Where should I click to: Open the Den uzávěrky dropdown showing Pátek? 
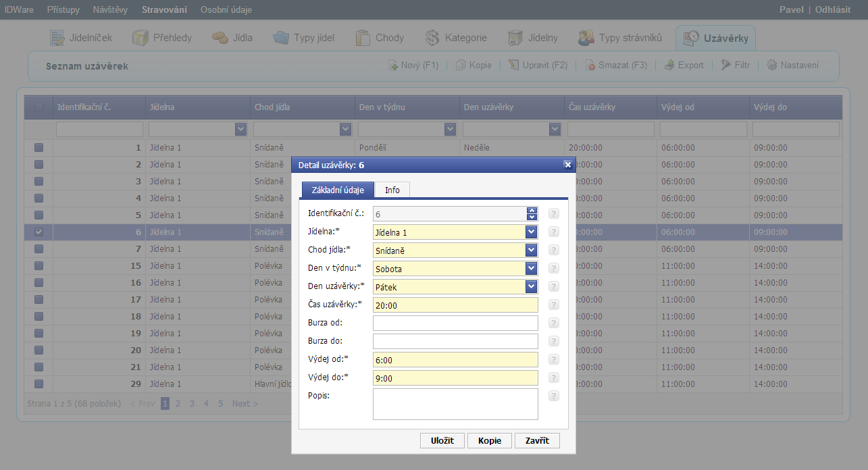click(532, 287)
